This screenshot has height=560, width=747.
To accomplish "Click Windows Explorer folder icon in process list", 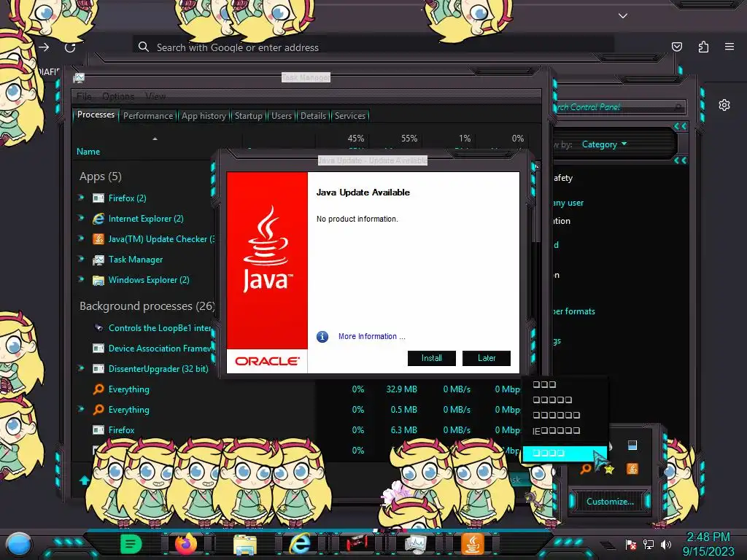I will point(98,280).
